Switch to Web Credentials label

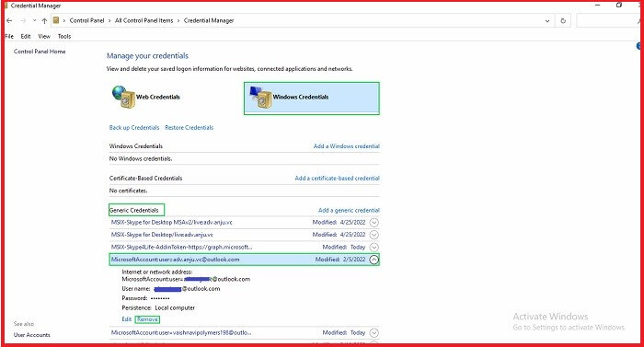pos(158,97)
